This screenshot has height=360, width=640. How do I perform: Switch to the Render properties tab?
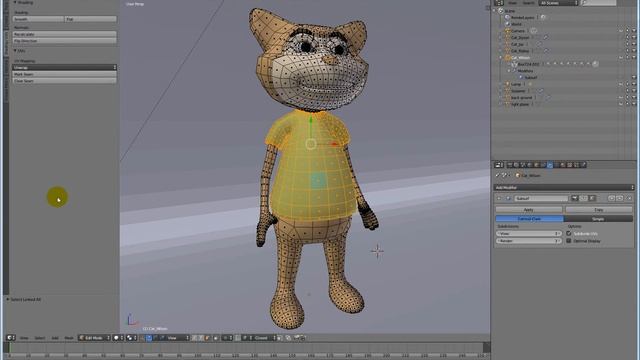pyautogui.click(x=510, y=165)
